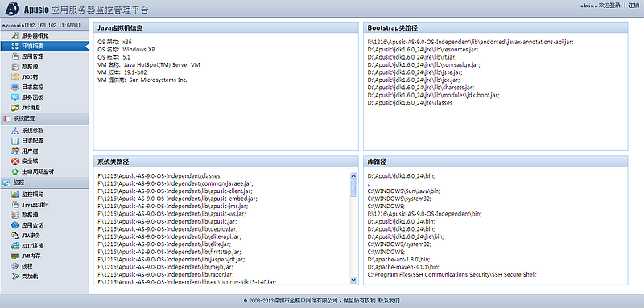644x308 pixels.
Task: Click the 'VM 名称: Java HotSpot(TM) Server VM' line
Action: pyautogui.click(x=149, y=65)
